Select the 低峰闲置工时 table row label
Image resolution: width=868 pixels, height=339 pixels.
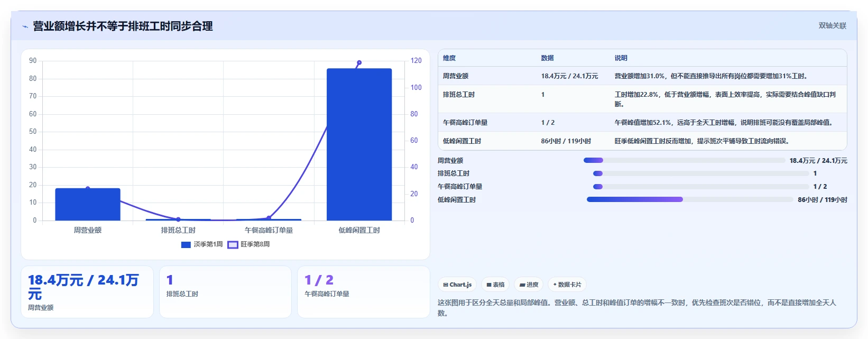462,141
